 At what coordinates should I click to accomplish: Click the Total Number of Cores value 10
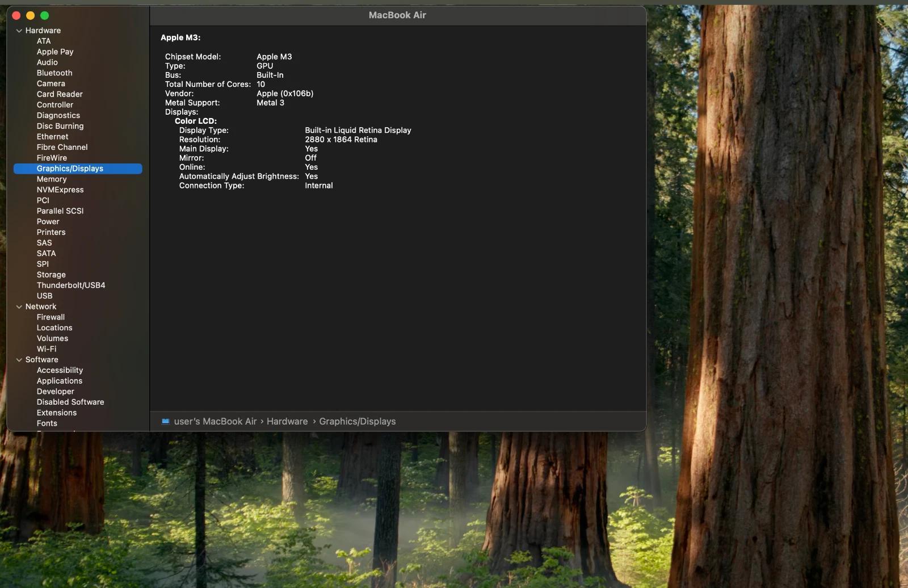pos(260,85)
